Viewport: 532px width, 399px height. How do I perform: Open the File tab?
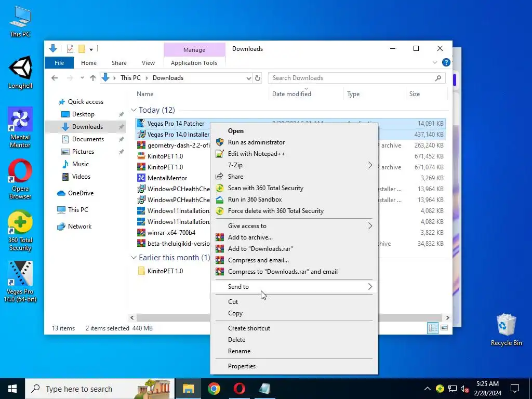59,63
